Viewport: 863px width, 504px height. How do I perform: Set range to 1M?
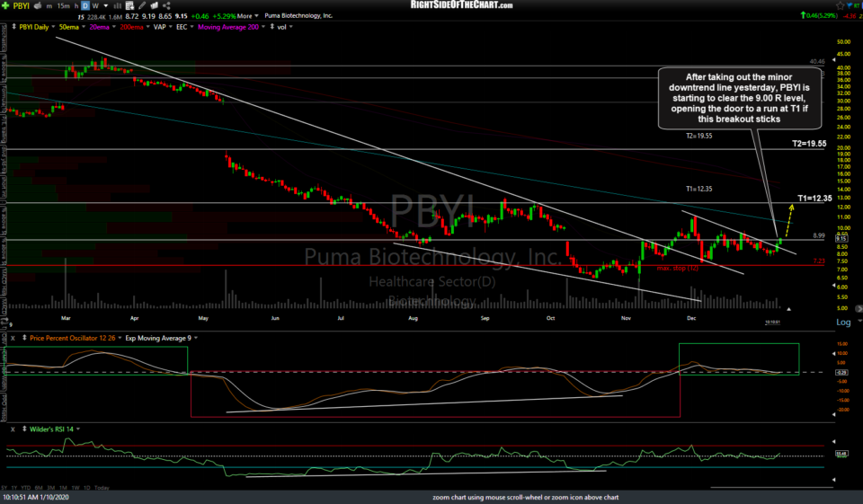(63, 488)
